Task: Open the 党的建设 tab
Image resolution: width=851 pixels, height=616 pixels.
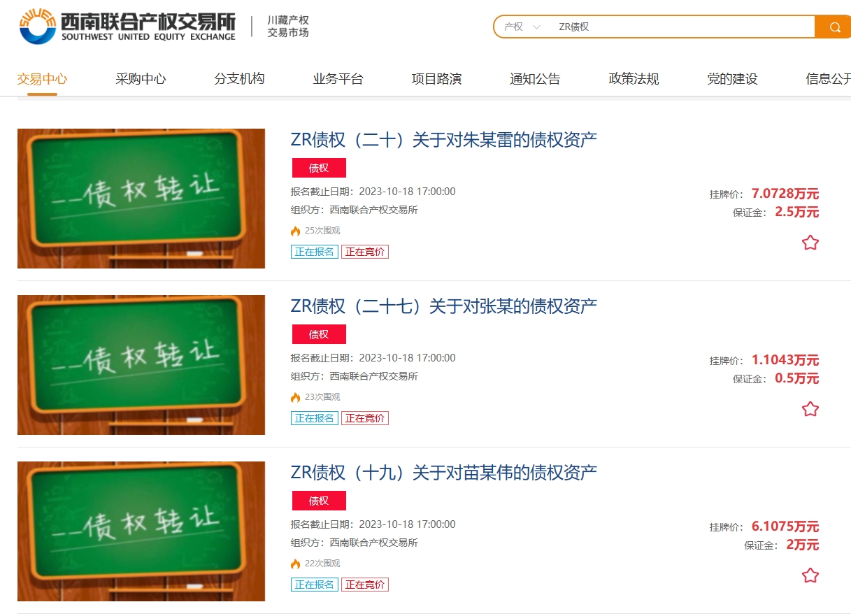Action: point(732,79)
